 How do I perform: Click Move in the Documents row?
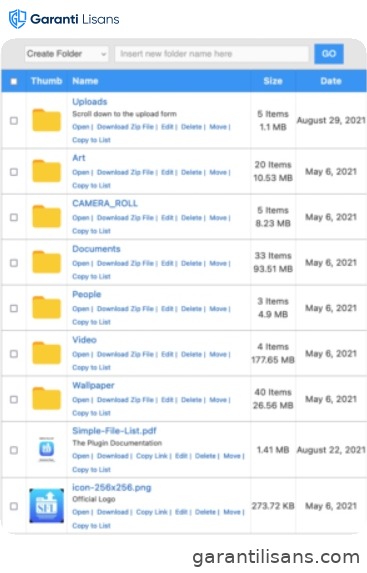[218, 263]
